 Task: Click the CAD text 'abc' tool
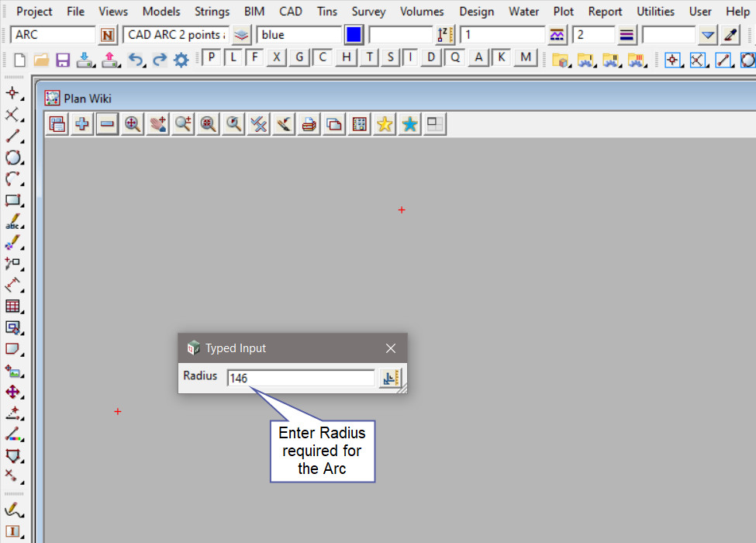(12, 223)
